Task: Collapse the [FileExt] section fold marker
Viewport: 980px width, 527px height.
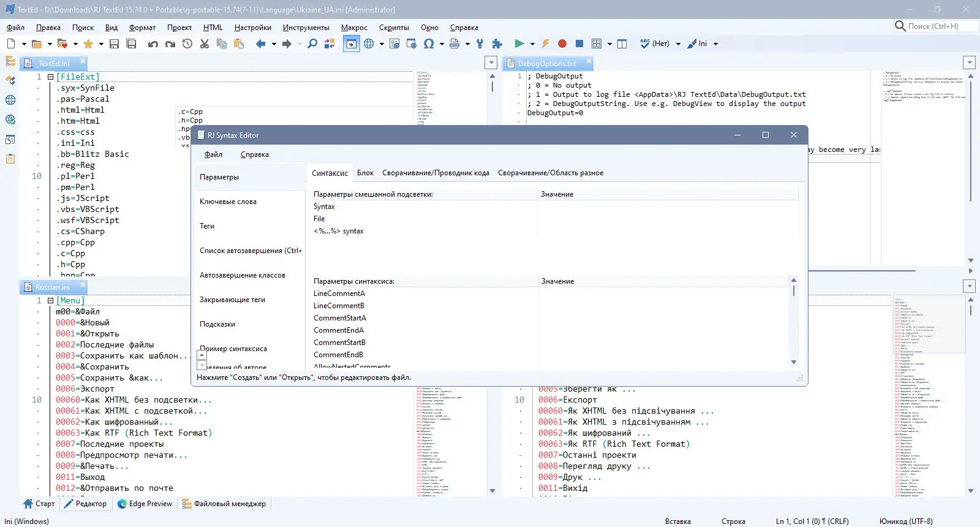Action: (x=50, y=77)
